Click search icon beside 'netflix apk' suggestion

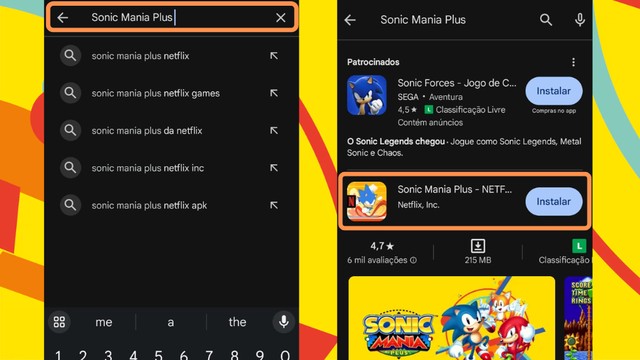pyautogui.click(x=70, y=205)
